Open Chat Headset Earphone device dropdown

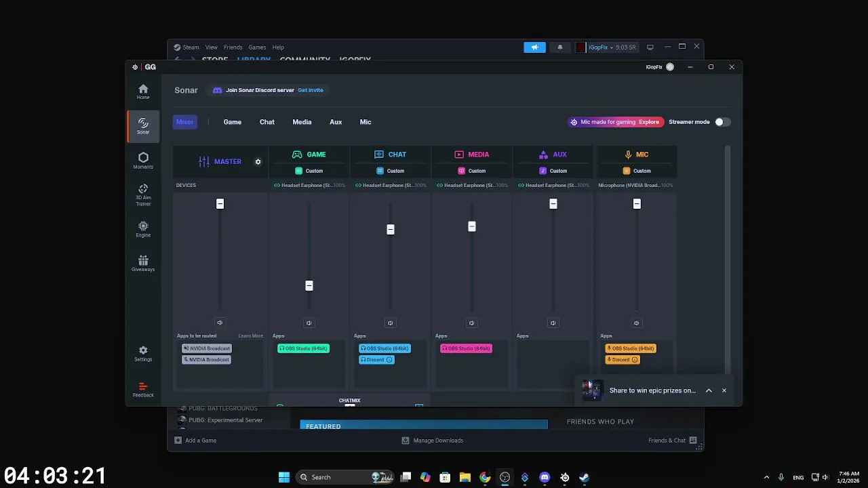point(391,185)
